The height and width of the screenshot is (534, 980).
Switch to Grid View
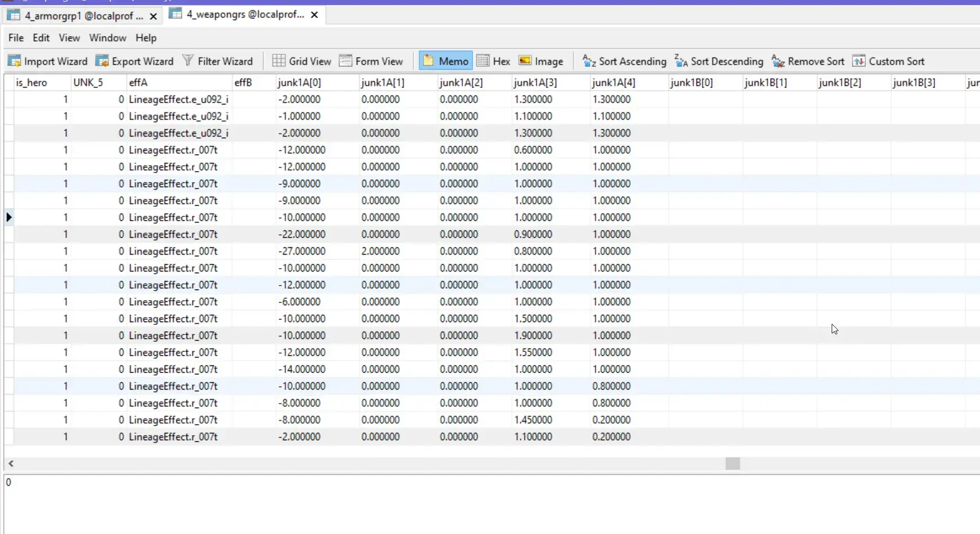pyautogui.click(x=302, y=61)
